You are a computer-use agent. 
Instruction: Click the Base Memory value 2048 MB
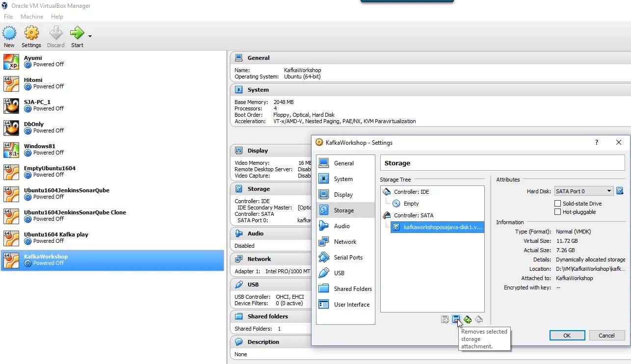(x=284, y=102)
